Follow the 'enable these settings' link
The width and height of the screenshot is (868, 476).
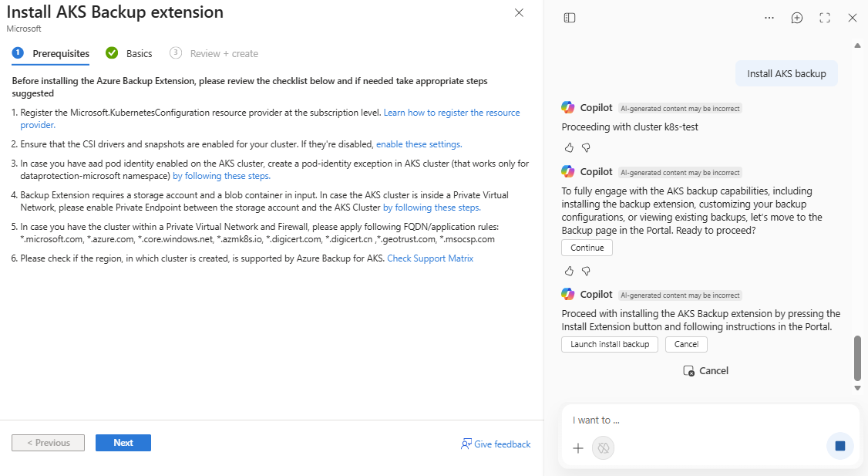(x=419, y=144)
